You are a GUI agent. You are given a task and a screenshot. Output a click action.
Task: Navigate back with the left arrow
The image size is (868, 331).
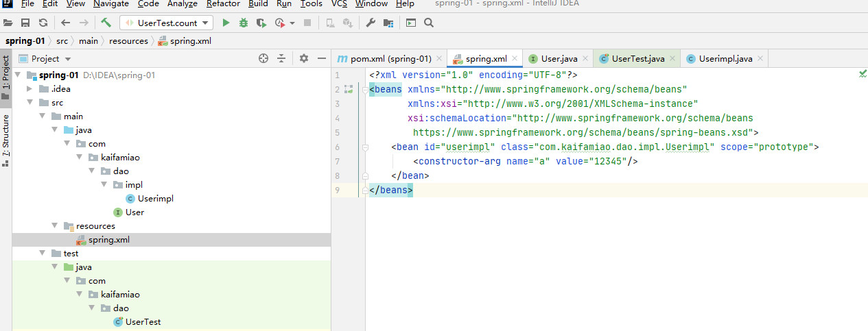click(66, 23)
